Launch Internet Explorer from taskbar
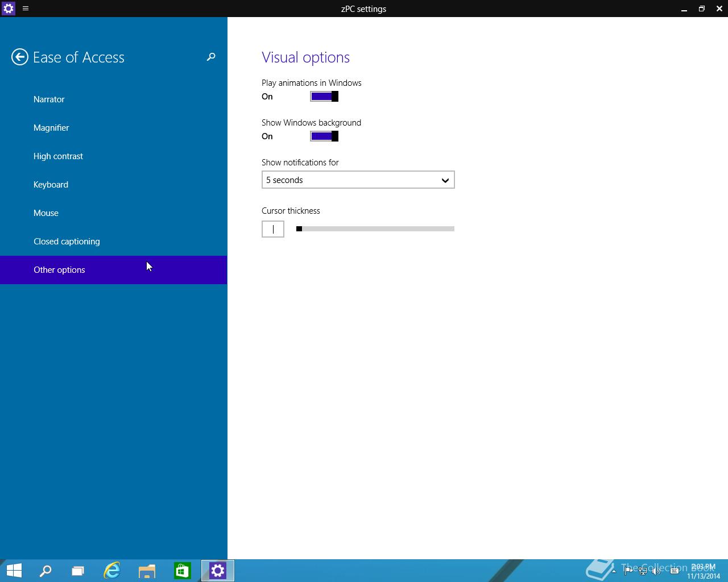This screenshot has height=582, width=728. [x=112, y=571]
